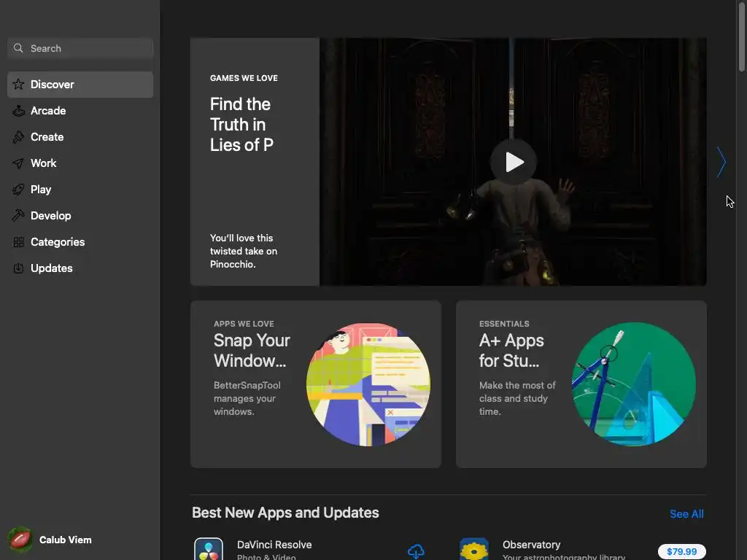747x560 pixels.
Task: Open the Observatory app icon
Action: [474, 549]
